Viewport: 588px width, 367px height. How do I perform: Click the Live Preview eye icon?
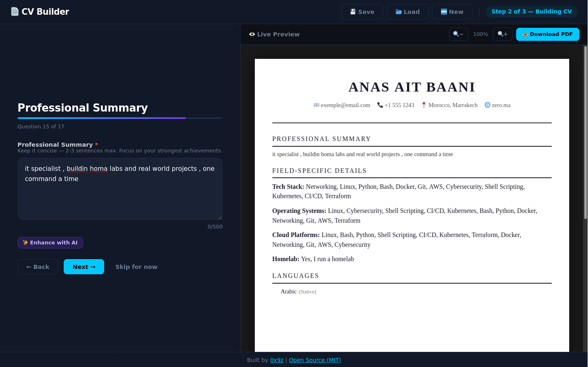pos(252,34)
